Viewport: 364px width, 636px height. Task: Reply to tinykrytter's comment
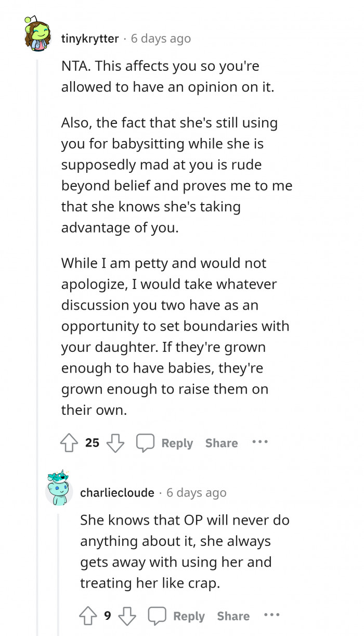[177, 443]
